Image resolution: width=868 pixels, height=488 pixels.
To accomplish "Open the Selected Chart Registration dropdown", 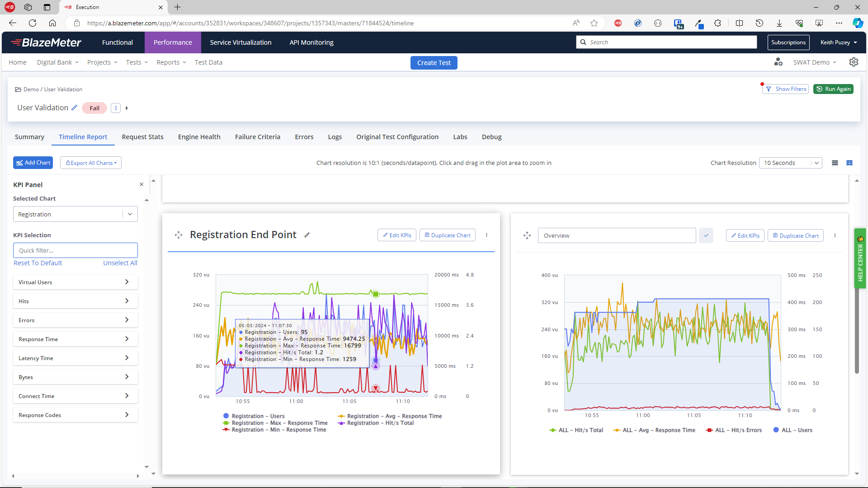I will [75, 214].
